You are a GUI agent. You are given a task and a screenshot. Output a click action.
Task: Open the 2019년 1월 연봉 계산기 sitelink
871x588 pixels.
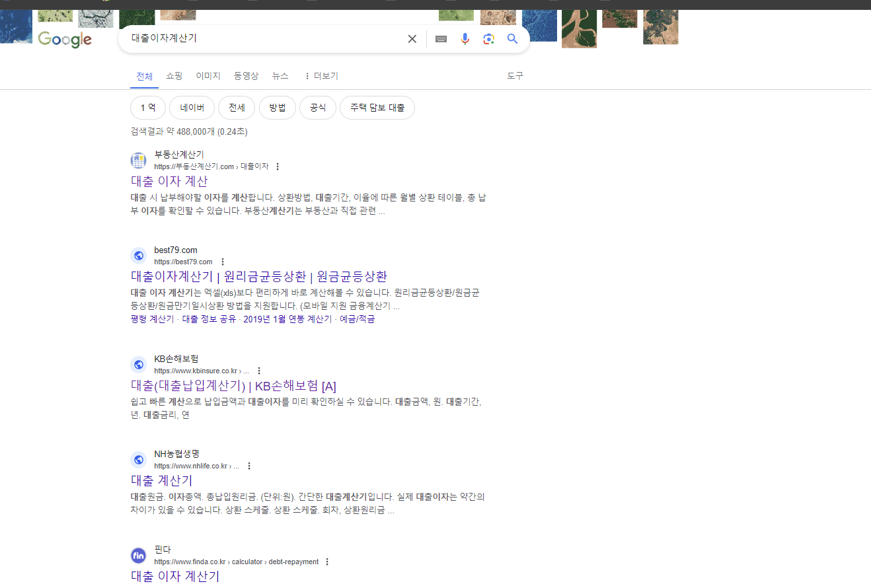287,319
